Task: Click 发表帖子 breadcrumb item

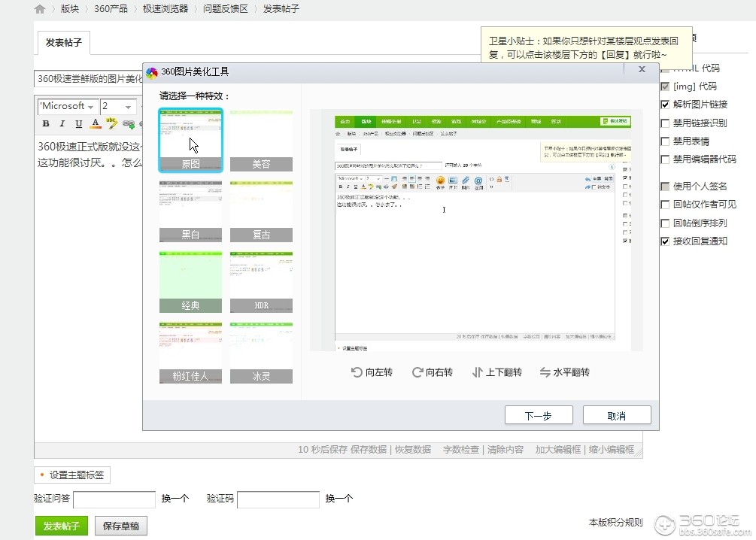Action: 281,9
